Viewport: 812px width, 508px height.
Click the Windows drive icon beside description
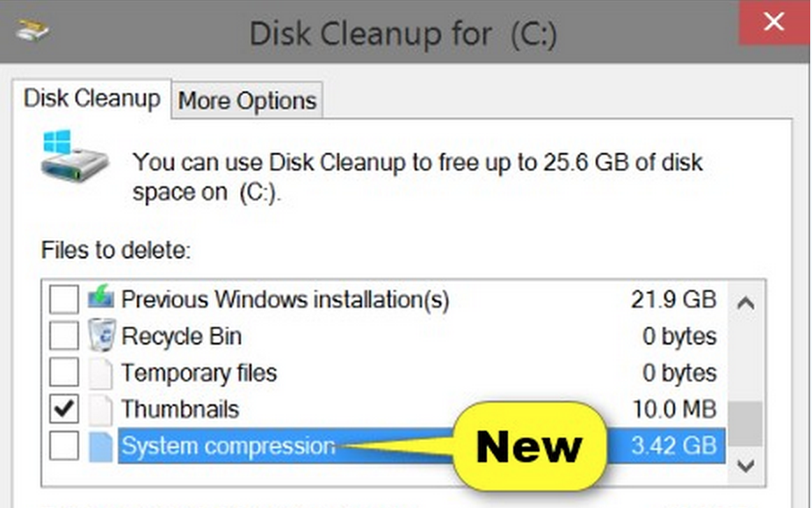tap(75, 156)
